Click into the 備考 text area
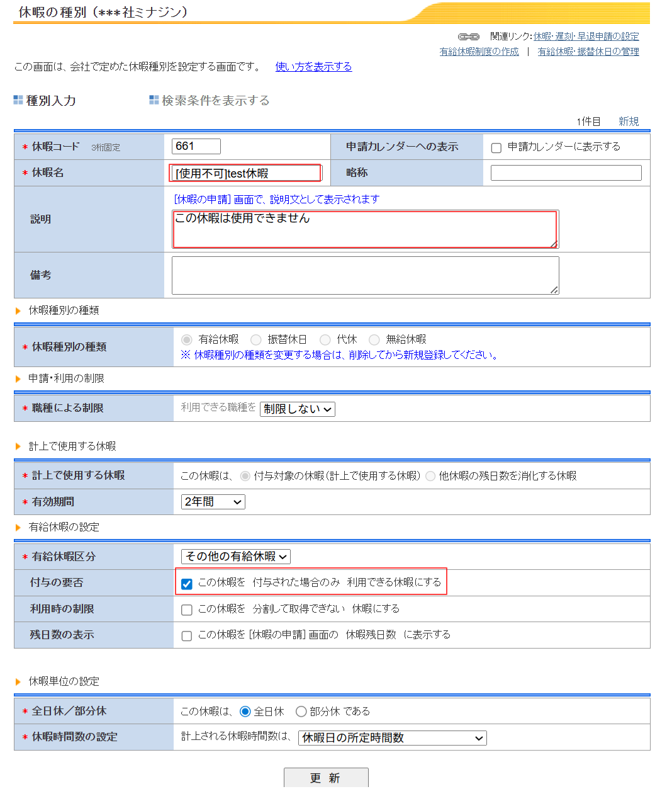672x794 pixels. 365,275
